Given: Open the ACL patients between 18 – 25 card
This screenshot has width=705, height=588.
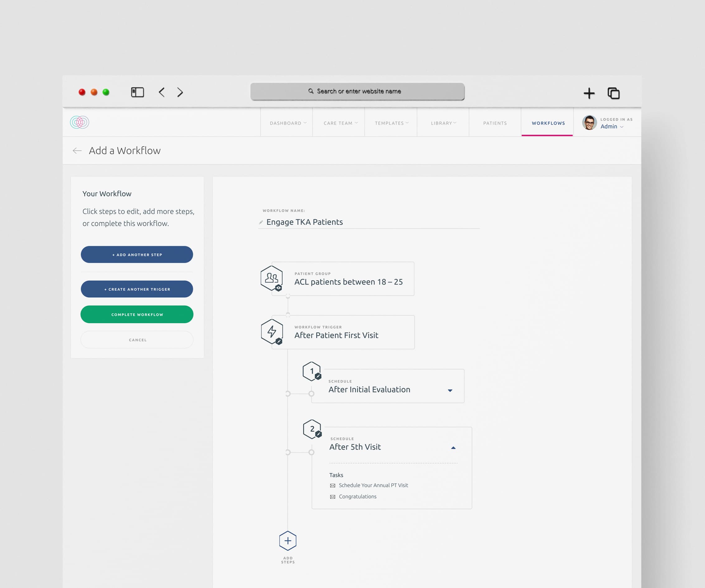Looking at the screenshot, I should 343,279.
